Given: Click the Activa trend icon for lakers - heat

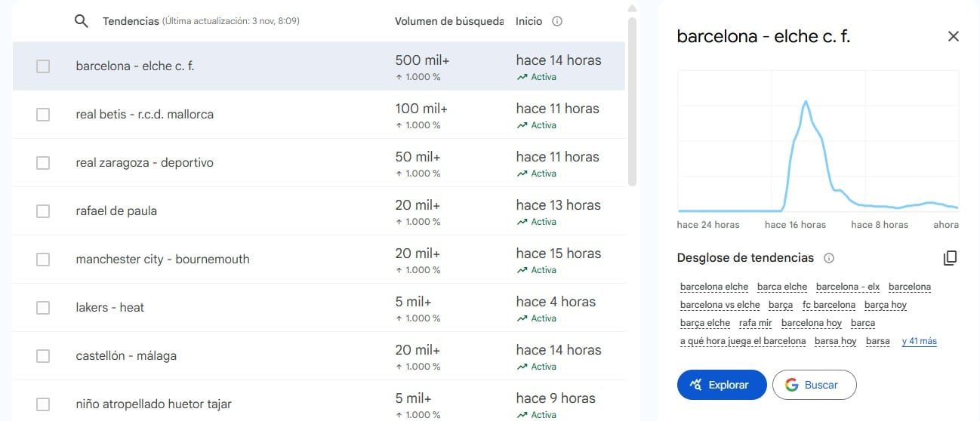Looking at the screenshot, I should click(522, 318).
